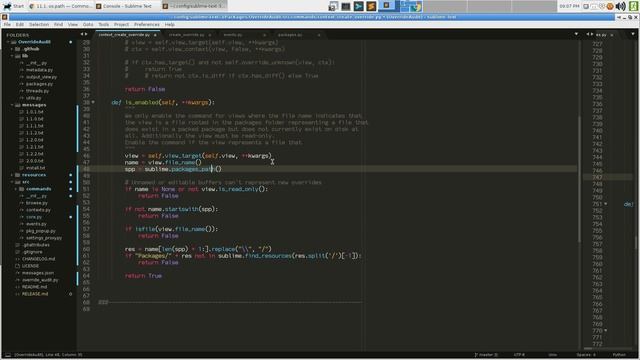Open the Start menu icon in taskbar

click(13, 6)
